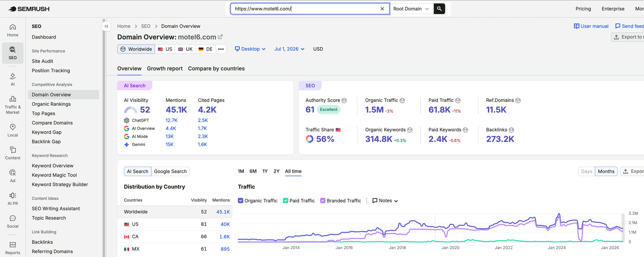Click Authority Score globe info icon
Screen dimensions: 644x257
pos(344,100)
